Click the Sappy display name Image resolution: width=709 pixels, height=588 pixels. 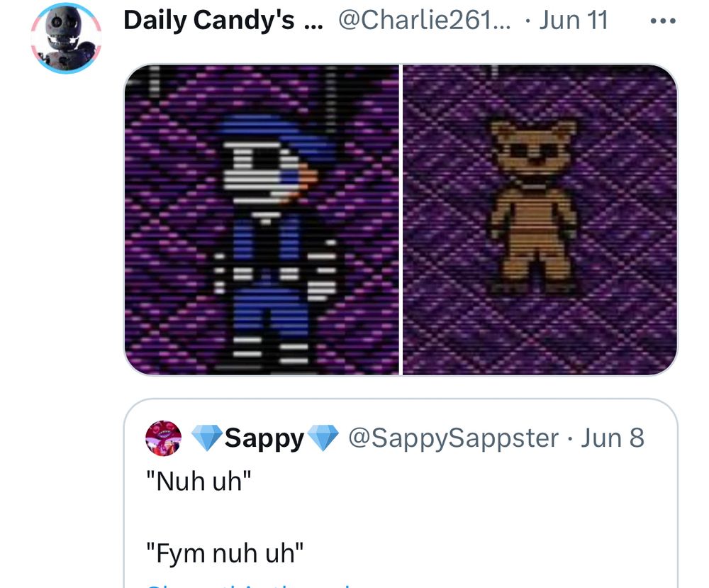pyautogui.click(x=264, y=438)
